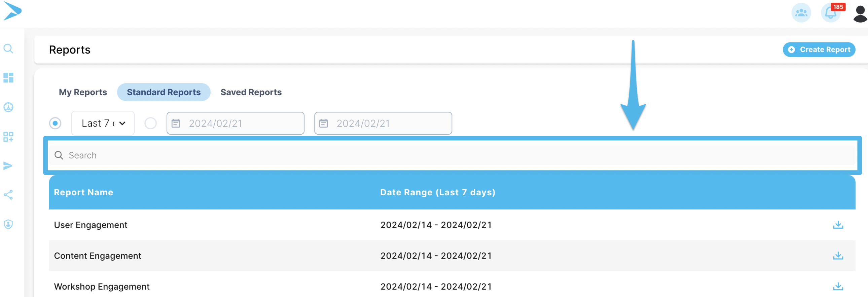Switch to the My Reports tab

[83, 92]
